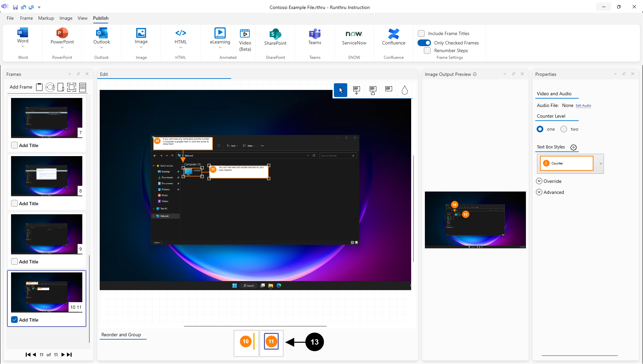643x364 pixels.
Task: Click the Add Frame button
Action: [21, 87]
